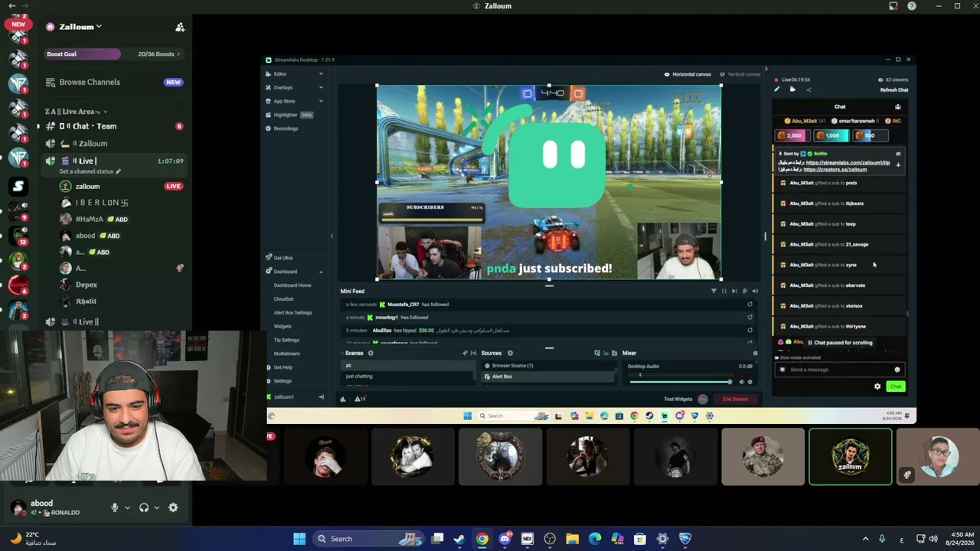Click Get Ultra in Streamlabs sidebar

click(279, 258)
